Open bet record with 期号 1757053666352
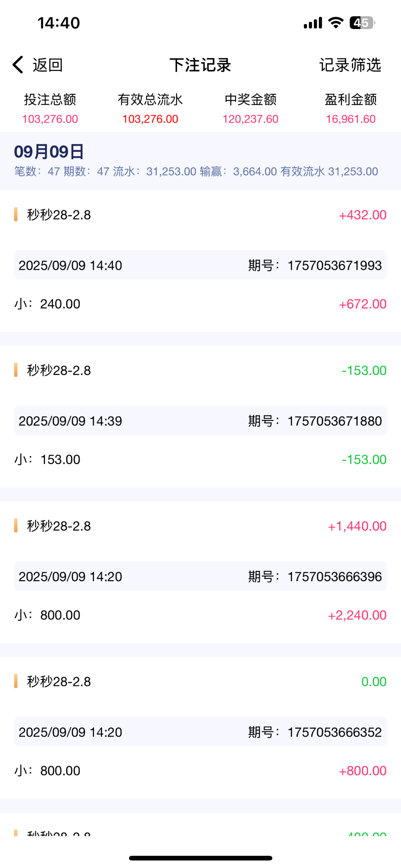401x868 pixels. pos(200,732)
